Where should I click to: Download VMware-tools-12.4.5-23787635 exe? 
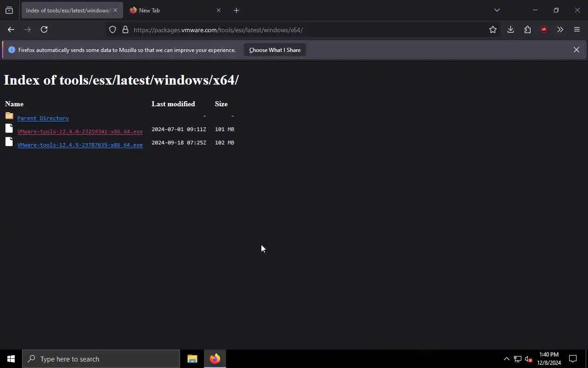click(80, 145)
